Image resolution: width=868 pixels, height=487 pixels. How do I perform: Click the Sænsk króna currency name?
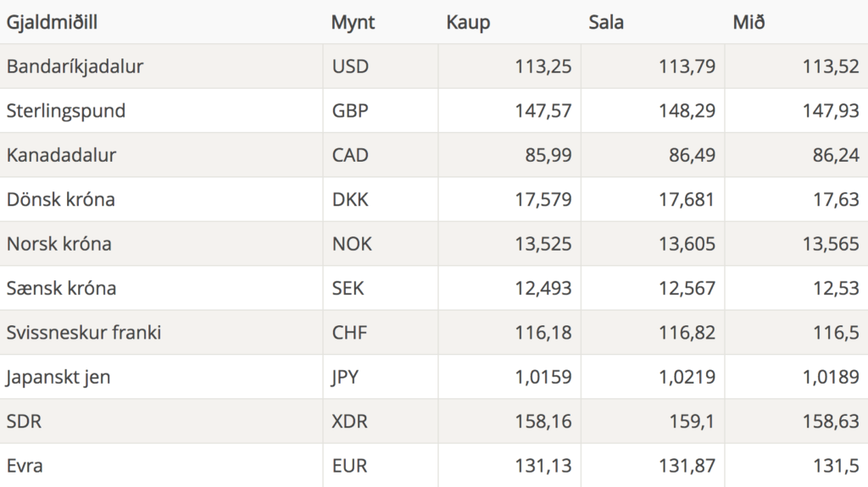(x=61, y=288)
